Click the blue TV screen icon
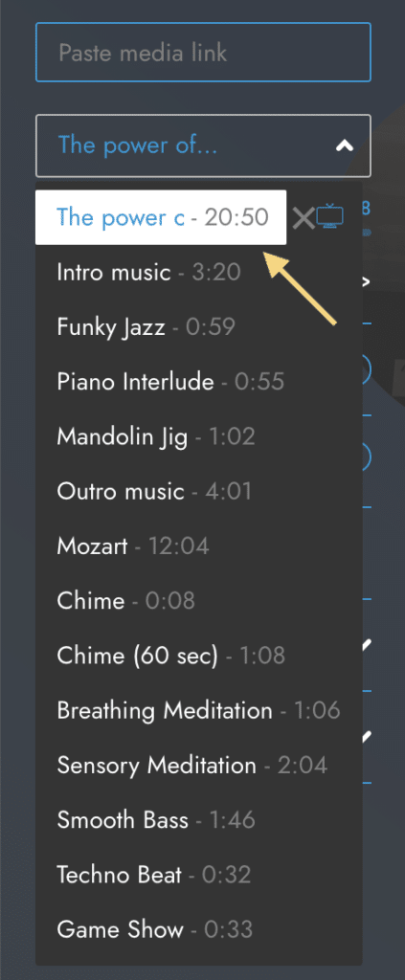The image size is (405, 980). pyautogui.click(x=329, y=216)
